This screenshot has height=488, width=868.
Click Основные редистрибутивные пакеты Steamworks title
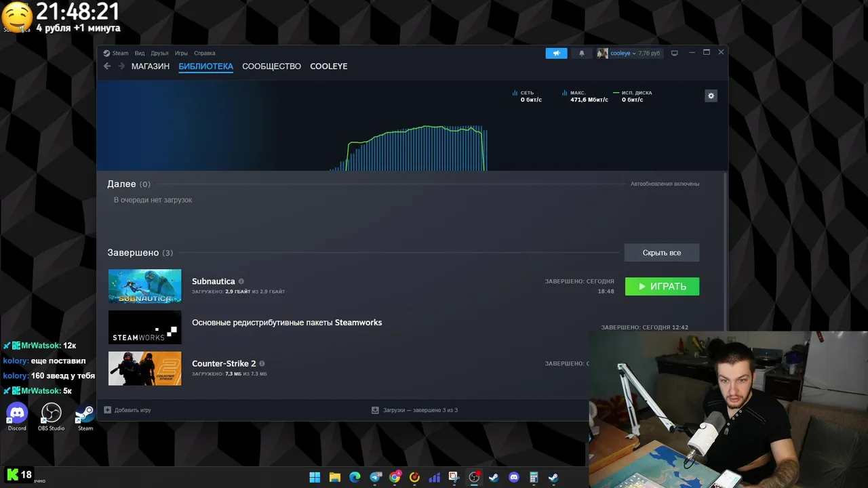point(287,323)
